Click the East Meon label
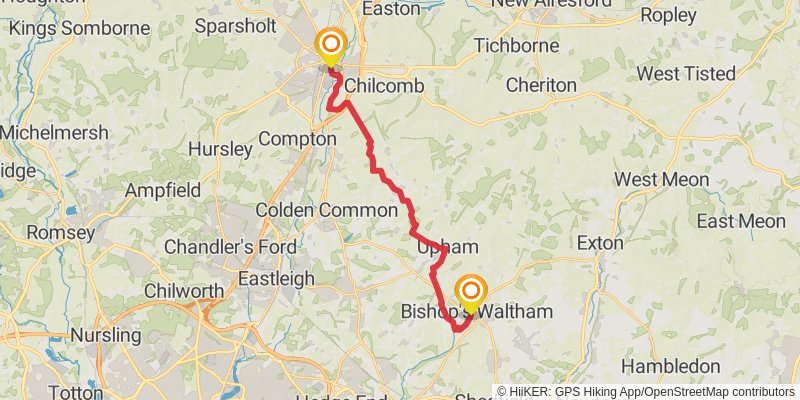The width and height of the screenshot is (800, 400). click(x=741, y=221)
